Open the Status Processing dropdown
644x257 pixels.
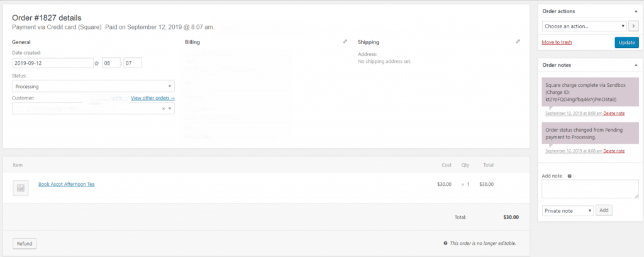click(x=93, y=86)
